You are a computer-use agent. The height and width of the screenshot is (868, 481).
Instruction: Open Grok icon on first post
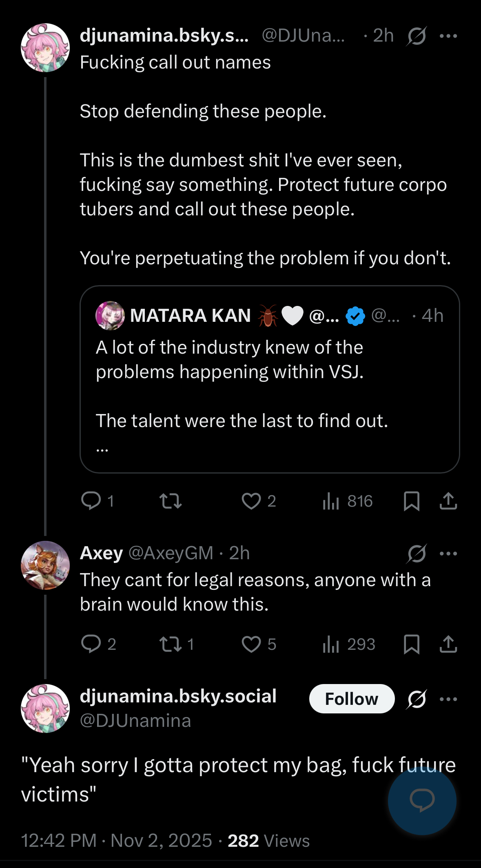pyautogui.click(x=417, y=36)
